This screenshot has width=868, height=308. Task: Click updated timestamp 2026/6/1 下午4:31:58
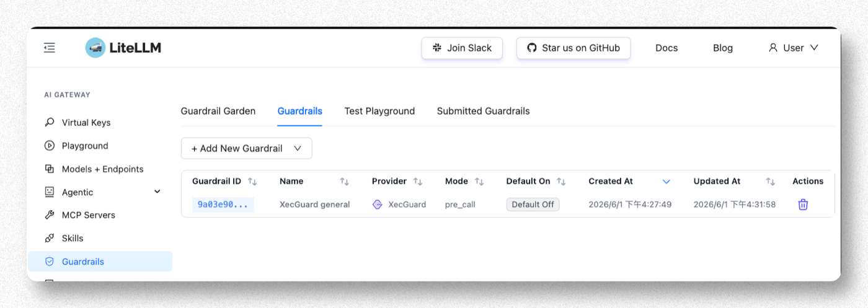tap(735, 205)
